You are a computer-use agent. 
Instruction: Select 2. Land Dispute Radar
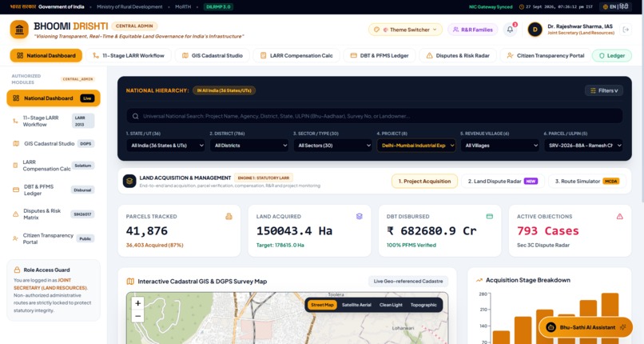click(x=503, y=182)
